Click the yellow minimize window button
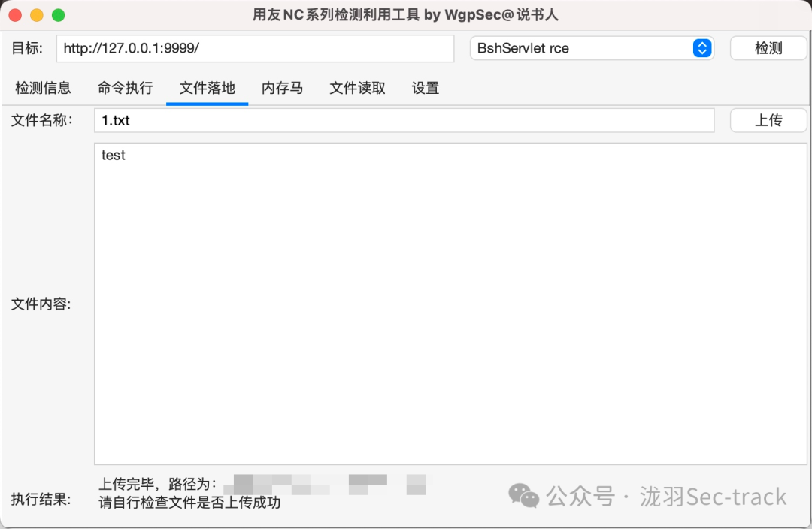The image size is (812, 529). tap(37, 15)
